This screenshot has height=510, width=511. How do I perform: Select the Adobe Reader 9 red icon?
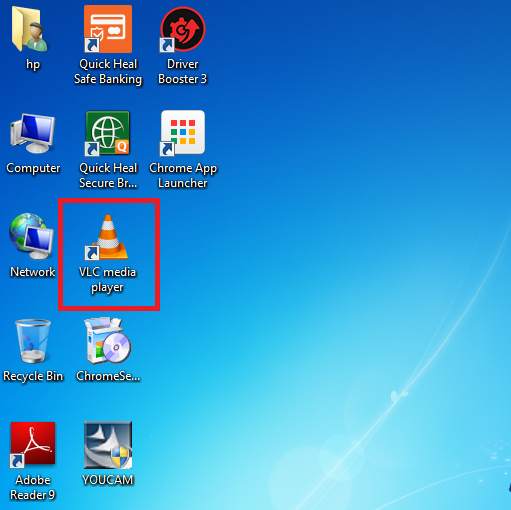click(x=33, y=445)
